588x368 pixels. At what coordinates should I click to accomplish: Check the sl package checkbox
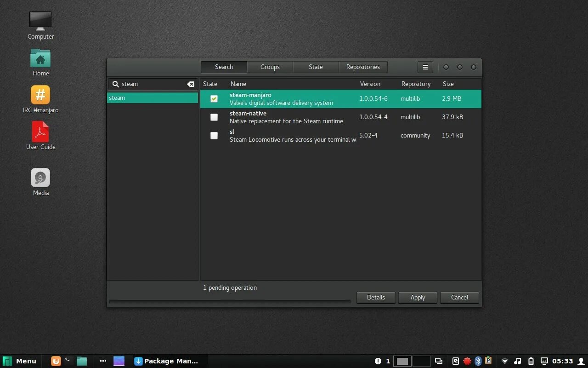pos(214,136)
